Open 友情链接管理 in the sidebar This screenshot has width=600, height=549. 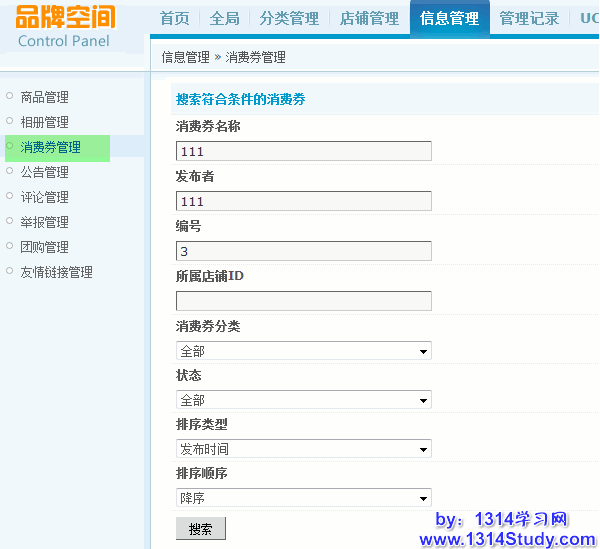57,272
